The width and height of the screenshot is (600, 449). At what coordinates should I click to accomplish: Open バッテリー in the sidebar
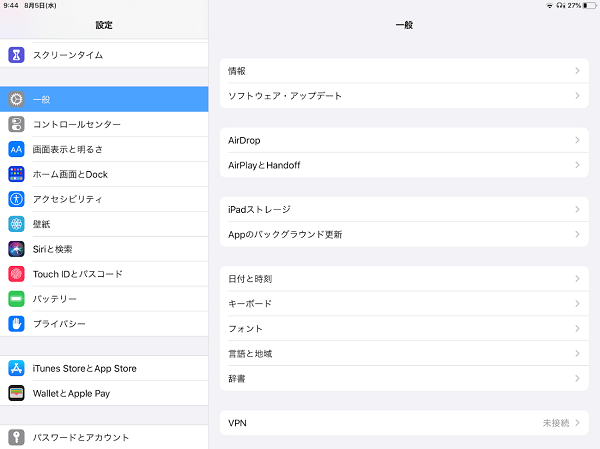click(104, 299)
